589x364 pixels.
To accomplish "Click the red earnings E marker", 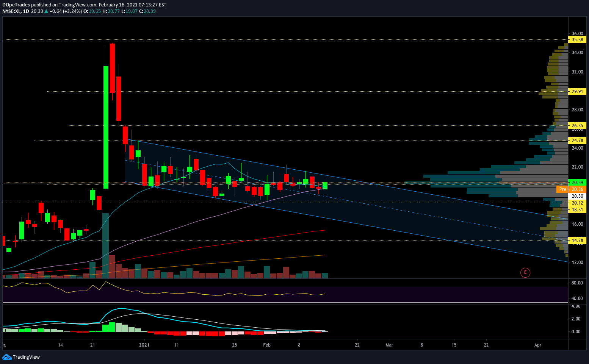I will [x=525, y=272].
